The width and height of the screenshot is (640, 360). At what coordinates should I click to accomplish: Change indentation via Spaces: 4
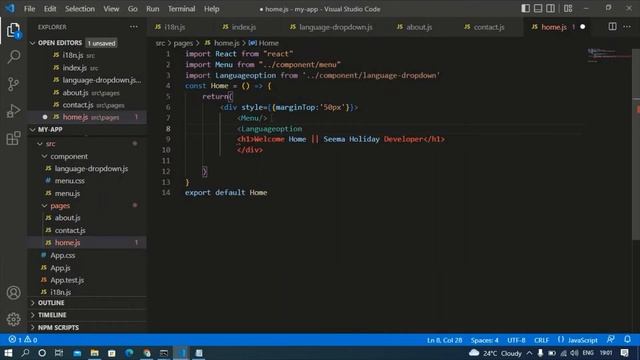click(x=484, y=340)
